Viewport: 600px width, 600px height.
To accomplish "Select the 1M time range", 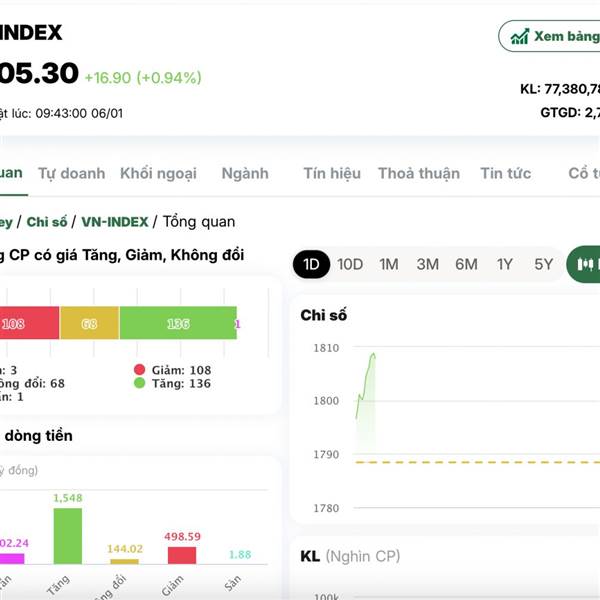I will pos(389,264).
